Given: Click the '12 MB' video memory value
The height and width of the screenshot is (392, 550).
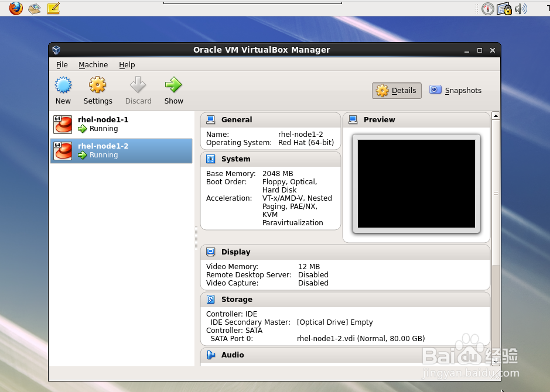Looking at the screenshot, I should pyautogui.click(x=309, y=267).
